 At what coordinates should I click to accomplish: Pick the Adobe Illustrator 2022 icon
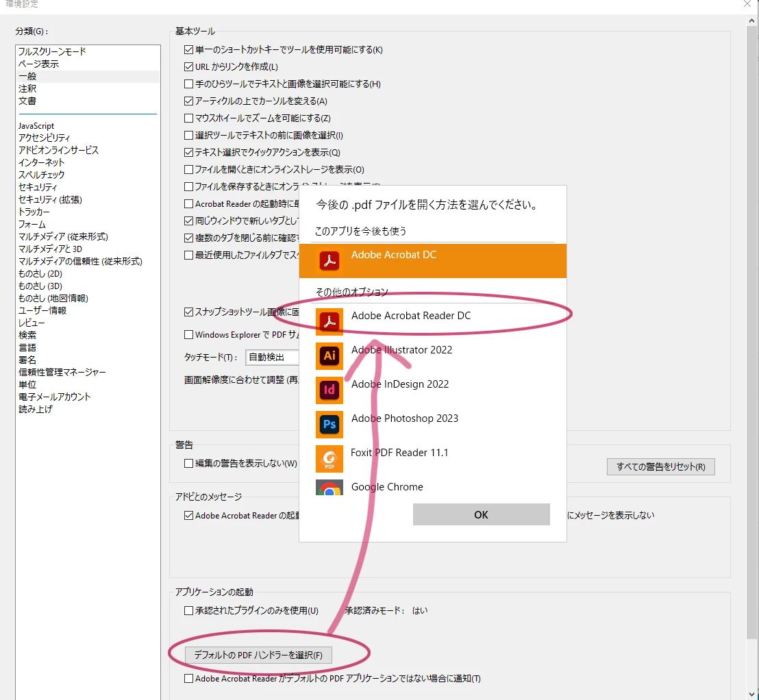point(329,355)
